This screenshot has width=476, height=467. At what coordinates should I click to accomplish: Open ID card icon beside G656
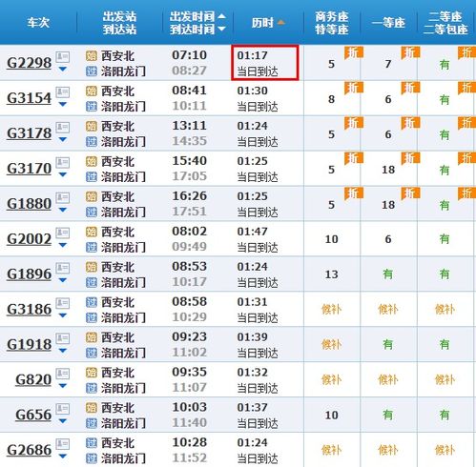pos(63,409)
